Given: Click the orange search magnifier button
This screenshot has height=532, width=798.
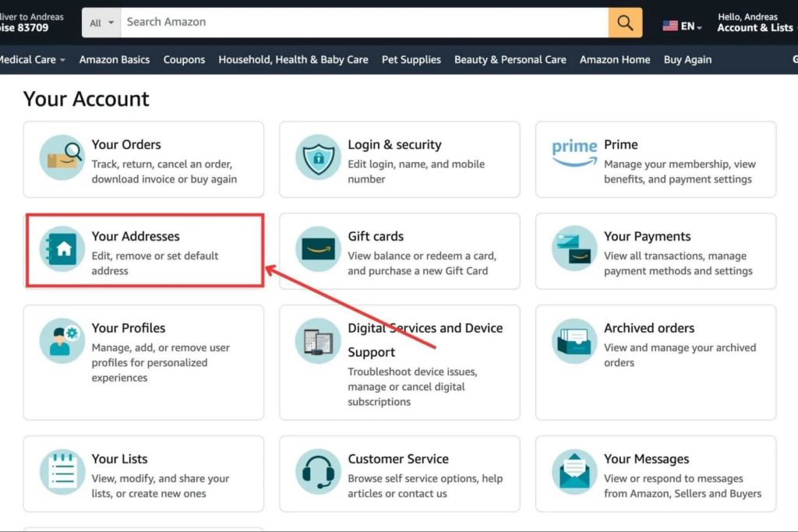Looking at the screenshot, I should point(625,23).
